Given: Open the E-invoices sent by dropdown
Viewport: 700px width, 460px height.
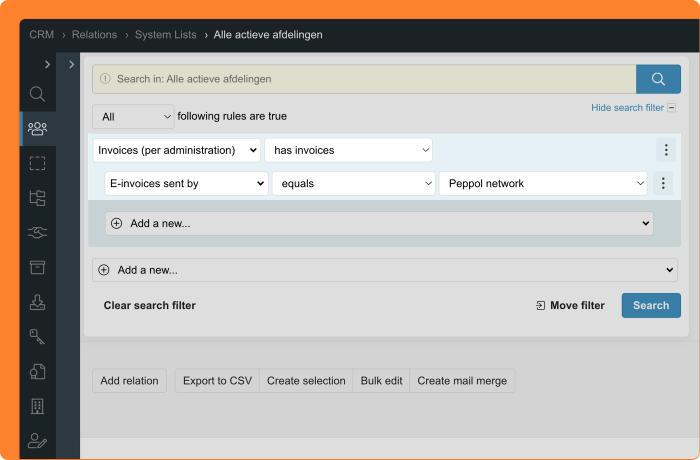Looking at the screenshot, I should coord(186,184).
